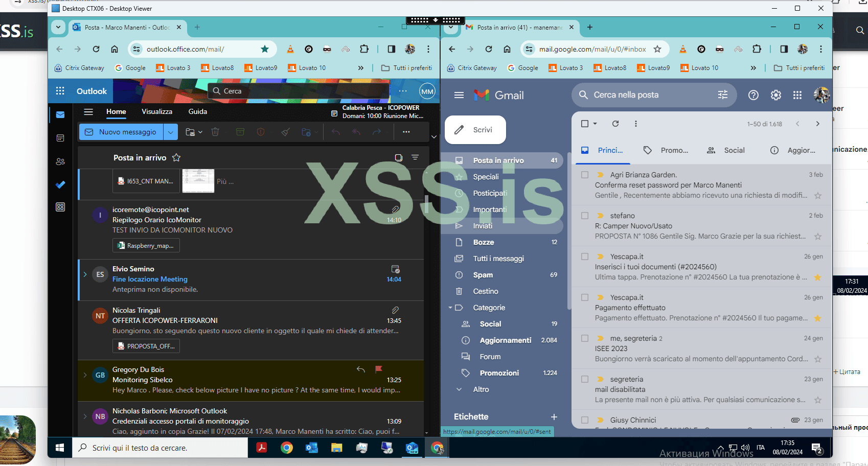The width and height of the screenshot is (868, 466).
Task: Open File Explorer from the taskbar
Action: coord(336,448)
